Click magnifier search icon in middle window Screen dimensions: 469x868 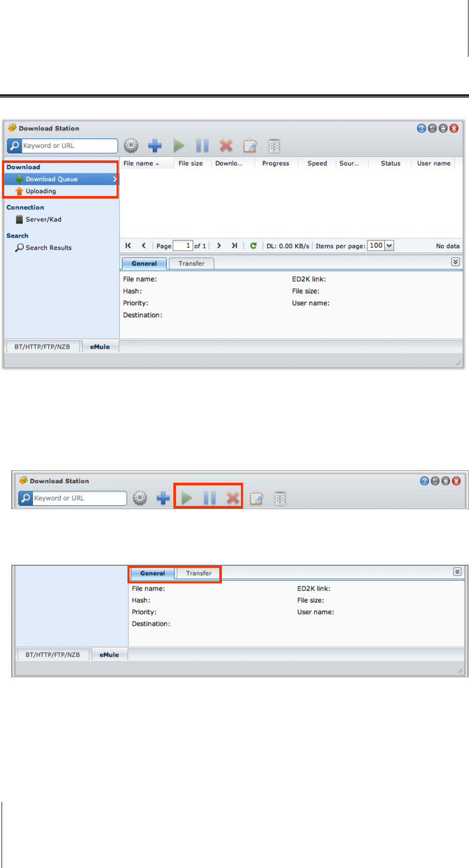(x=25, y=498)
